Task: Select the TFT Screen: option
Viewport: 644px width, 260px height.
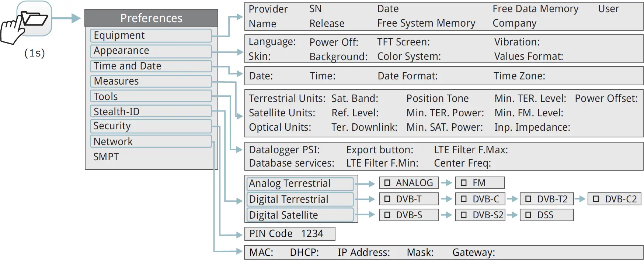Action: (404, 42)
